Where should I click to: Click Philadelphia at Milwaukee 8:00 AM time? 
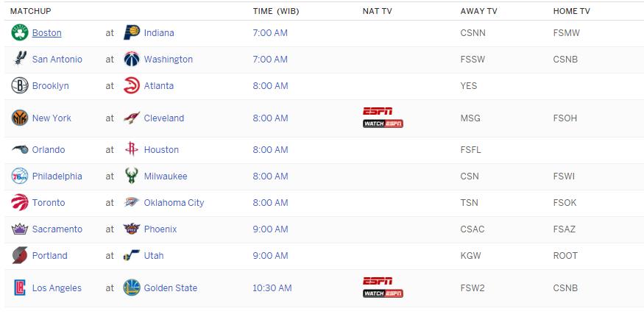click(269, 176)
